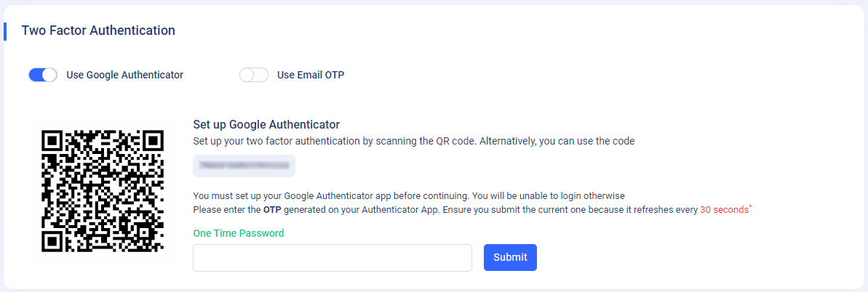Click the Google Authenticator QR code image

point(103,190)
